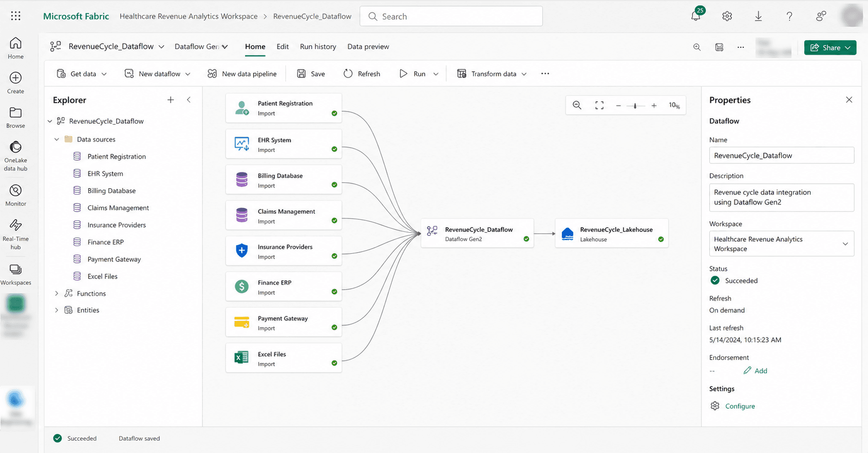This screenshot has height=453, width=868.
Task: Expand the Entities tree node
Action: [56, 310]
